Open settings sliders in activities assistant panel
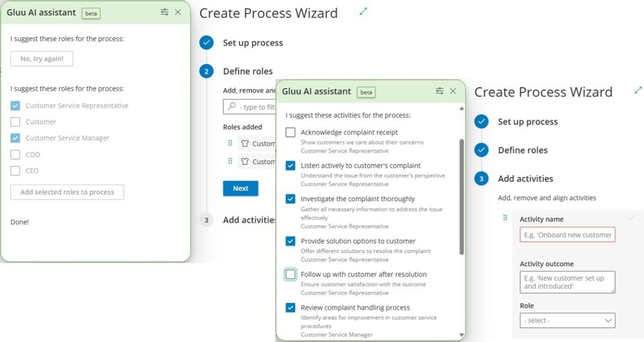Image resolution: width=644 pixels, height=342 pixels. (440, 91)
